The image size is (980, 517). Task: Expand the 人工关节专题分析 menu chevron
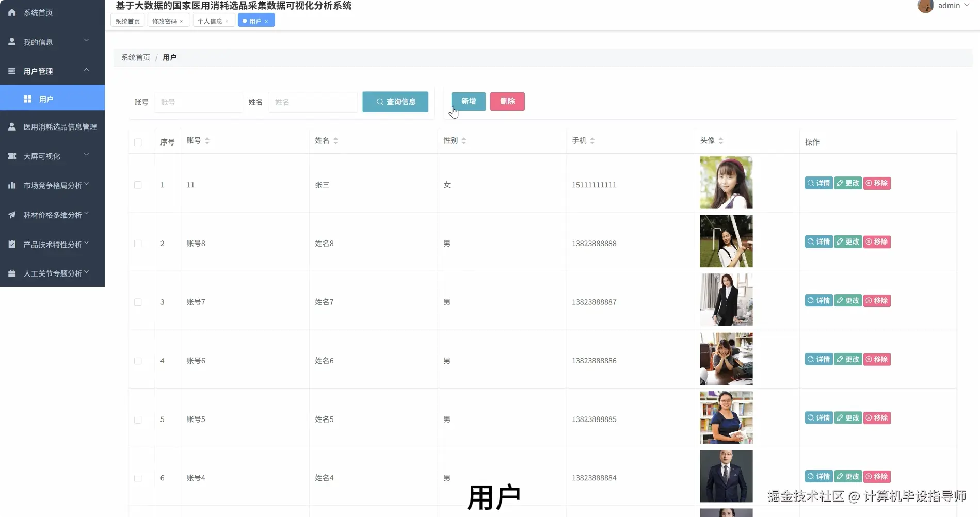click(87, 272)
